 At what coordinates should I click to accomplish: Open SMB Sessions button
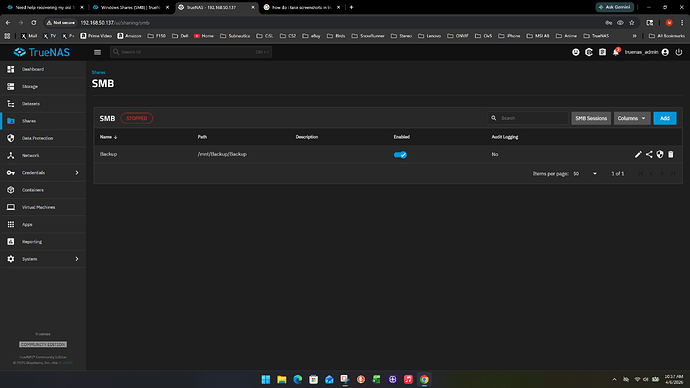tap(591, 118)
